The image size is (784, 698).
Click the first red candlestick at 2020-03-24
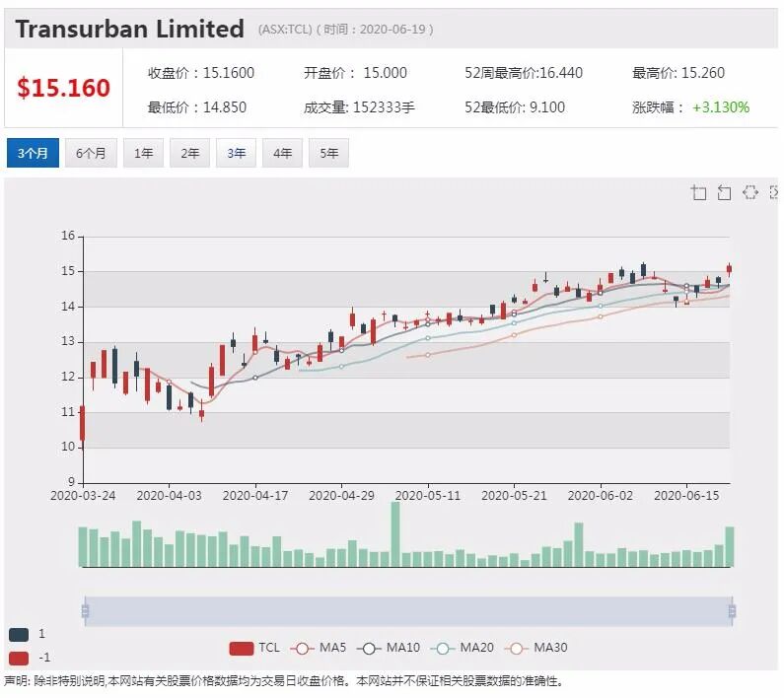point(83,423)
